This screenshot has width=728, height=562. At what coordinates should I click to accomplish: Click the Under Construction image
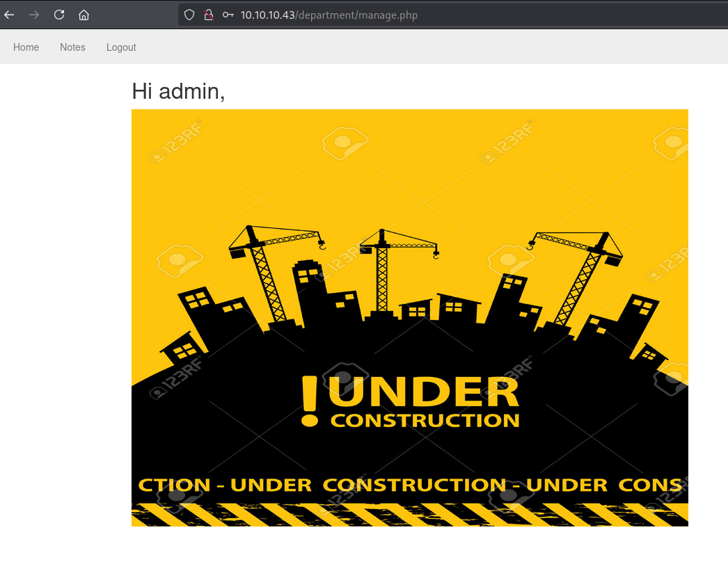(x=409, y=318)
